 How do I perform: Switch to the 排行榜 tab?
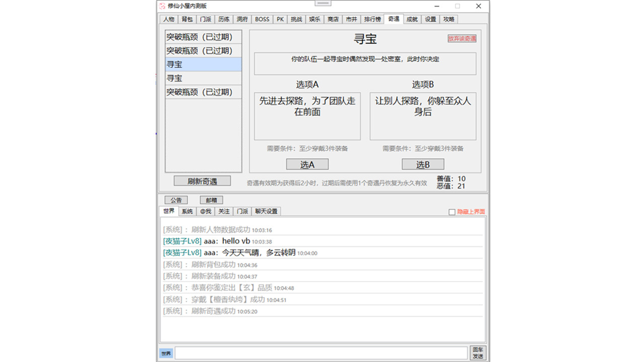coord(372,19)
